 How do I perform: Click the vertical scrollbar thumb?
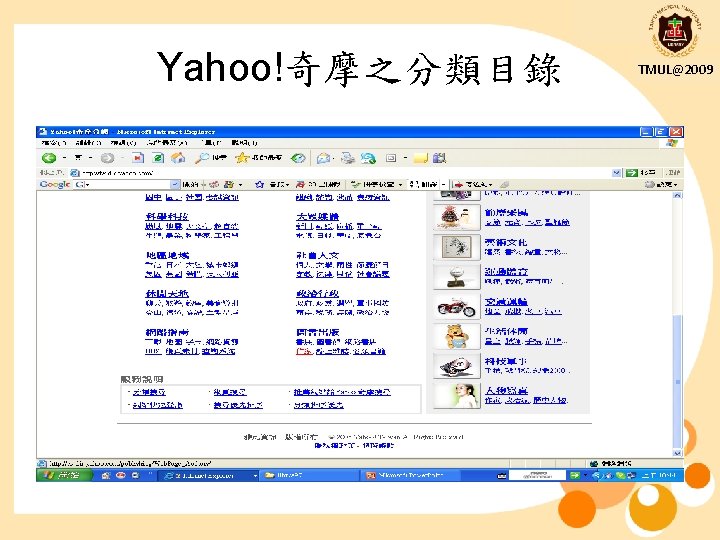pos(677,381)
